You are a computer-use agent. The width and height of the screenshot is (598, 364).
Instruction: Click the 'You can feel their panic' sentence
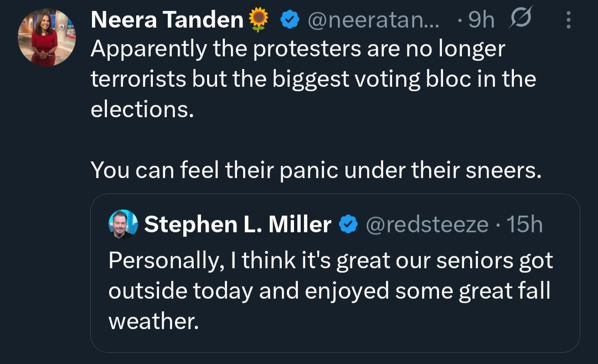[316, 169]
